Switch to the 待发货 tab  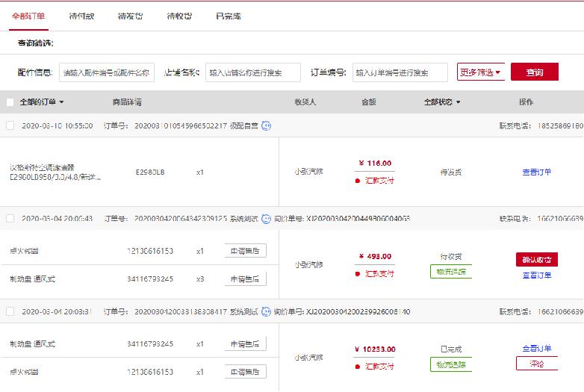pos(131,16)
